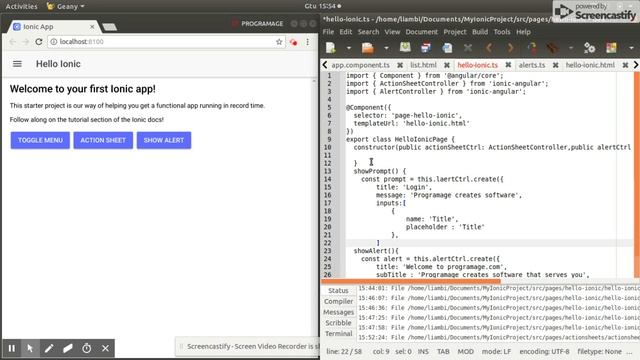Close the list.html tab
Image resolution: width=640 pixels, height=360 pixels.
pos(447,65)
